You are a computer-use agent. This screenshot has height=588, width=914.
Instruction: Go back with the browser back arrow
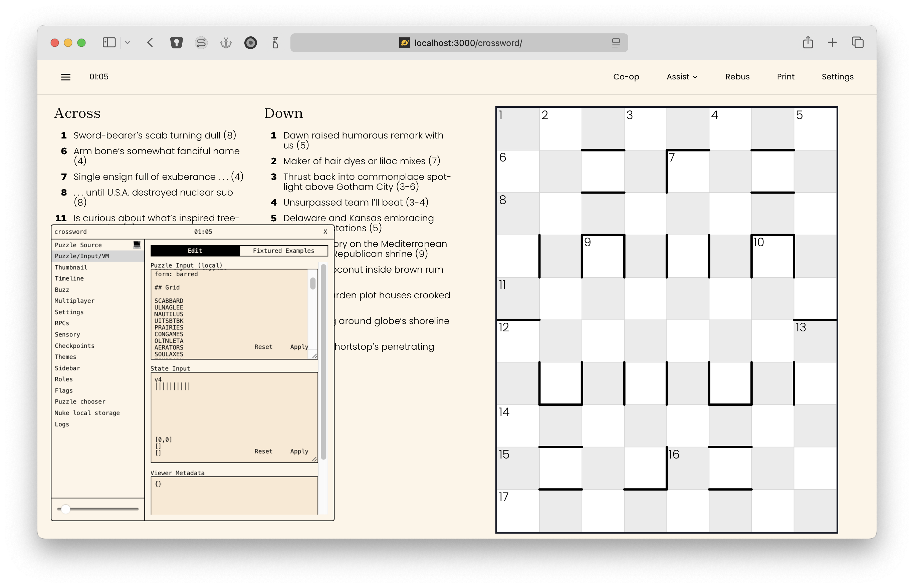tap(150, 42)
